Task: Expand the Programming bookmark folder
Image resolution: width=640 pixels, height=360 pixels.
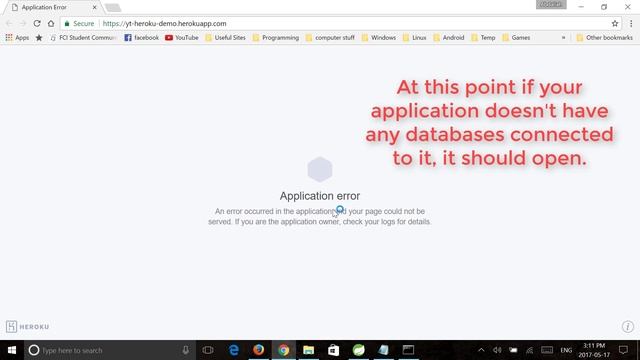Action: point(276,38)
